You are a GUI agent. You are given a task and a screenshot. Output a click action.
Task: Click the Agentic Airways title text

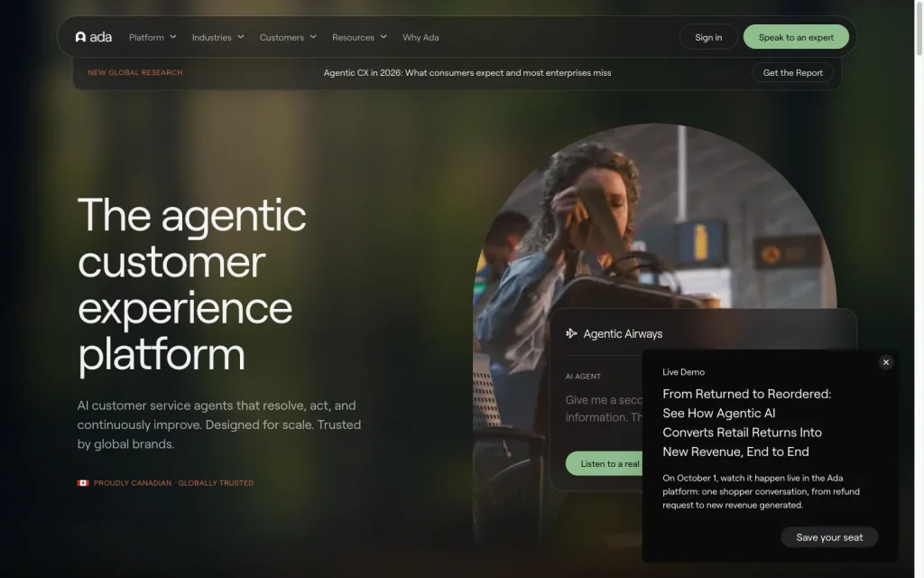click(x=623, y=334)
